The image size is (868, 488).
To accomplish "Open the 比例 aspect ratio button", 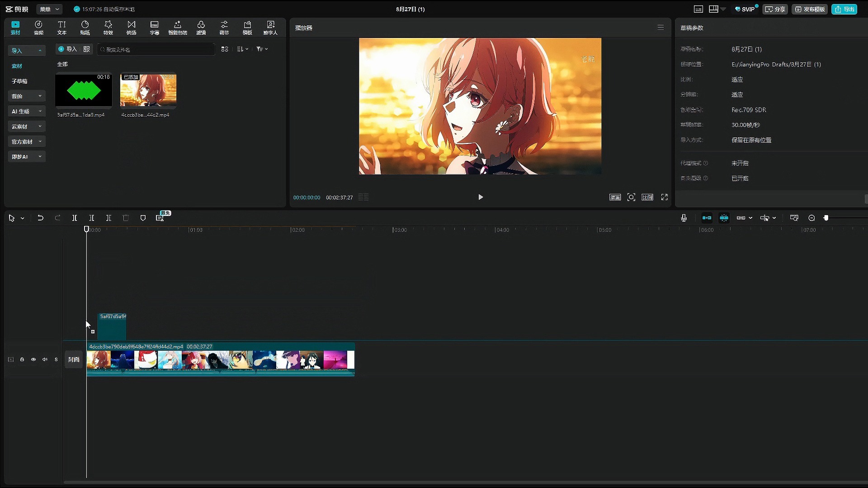I will click(647, 197).
